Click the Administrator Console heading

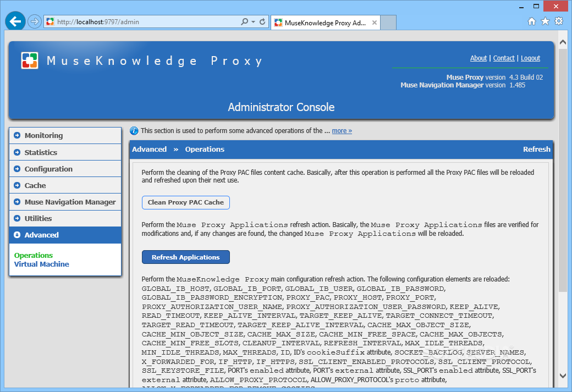coord(281,107)
